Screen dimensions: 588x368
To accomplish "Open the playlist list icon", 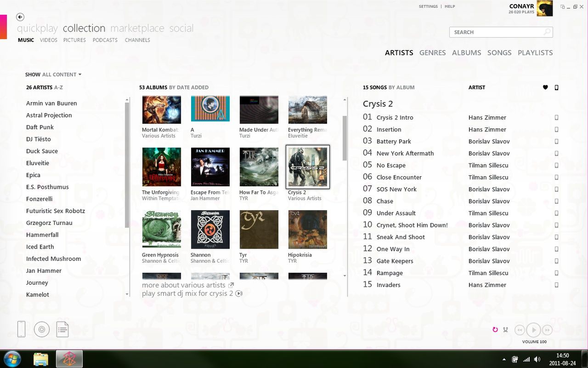I will (62, 329).
